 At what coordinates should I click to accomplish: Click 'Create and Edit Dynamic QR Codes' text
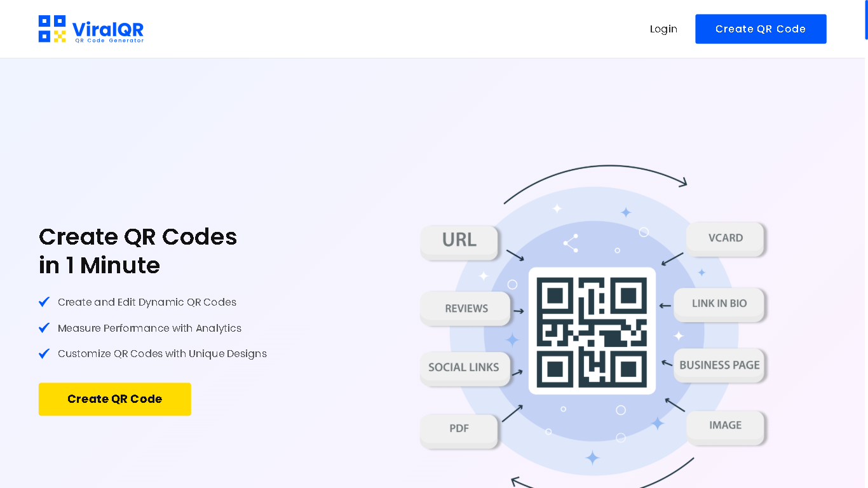147,302
